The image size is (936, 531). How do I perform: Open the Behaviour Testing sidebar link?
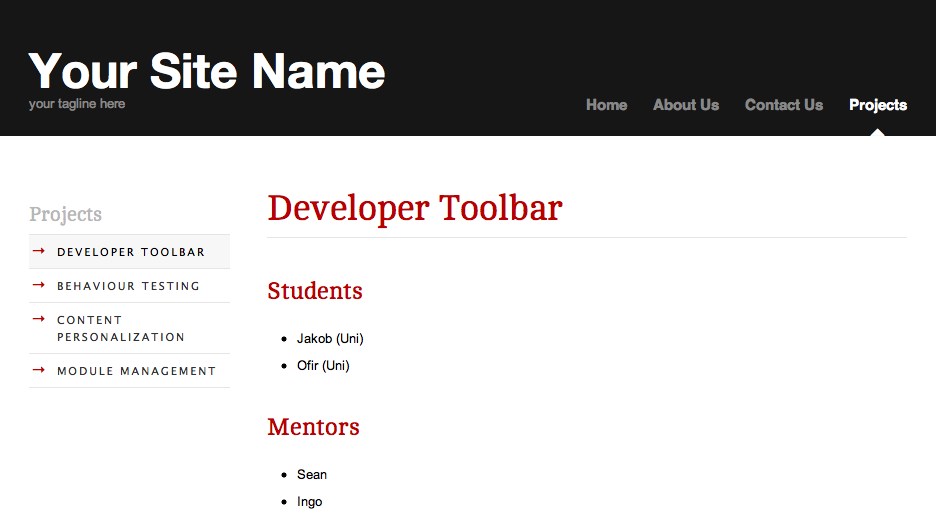(128, 286)
